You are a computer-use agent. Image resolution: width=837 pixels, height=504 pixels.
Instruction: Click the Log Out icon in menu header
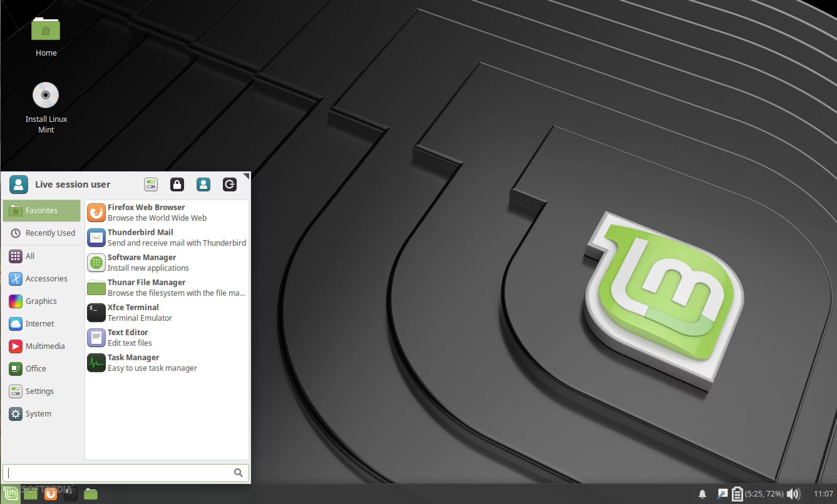click(x=230, y=185)
